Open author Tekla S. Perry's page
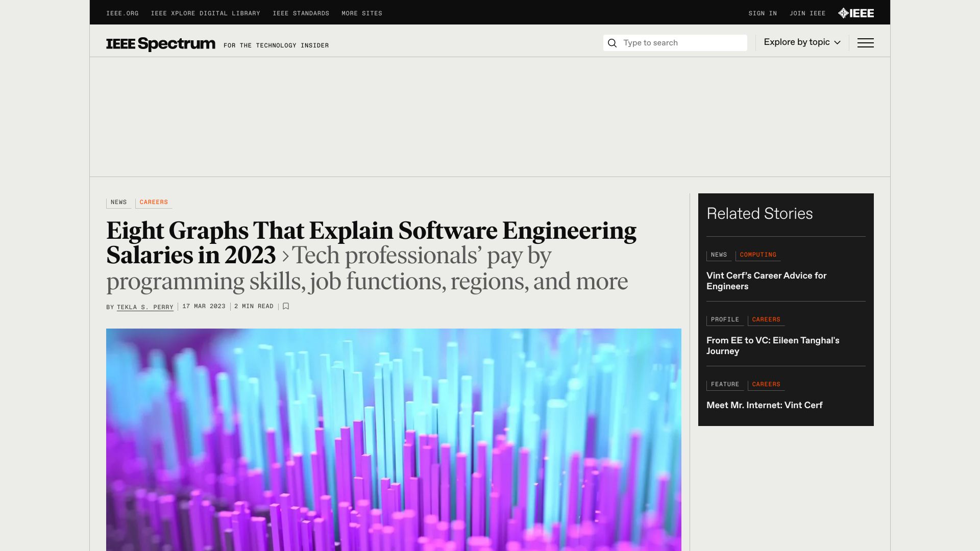980x551 pixels. (145, 307)
